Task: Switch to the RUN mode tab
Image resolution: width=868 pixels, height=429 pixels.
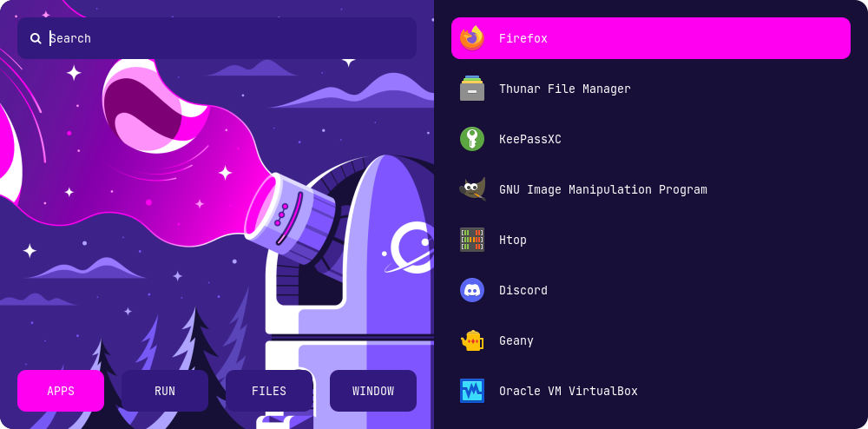Action: tap(165, 391)
